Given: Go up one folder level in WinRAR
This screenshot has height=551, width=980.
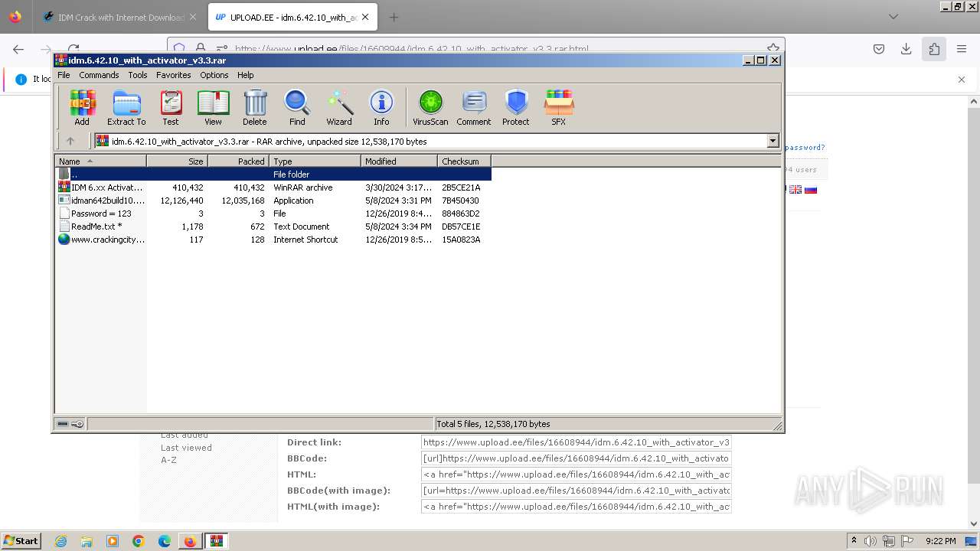Looking at the screenshot, I should 70,141.
